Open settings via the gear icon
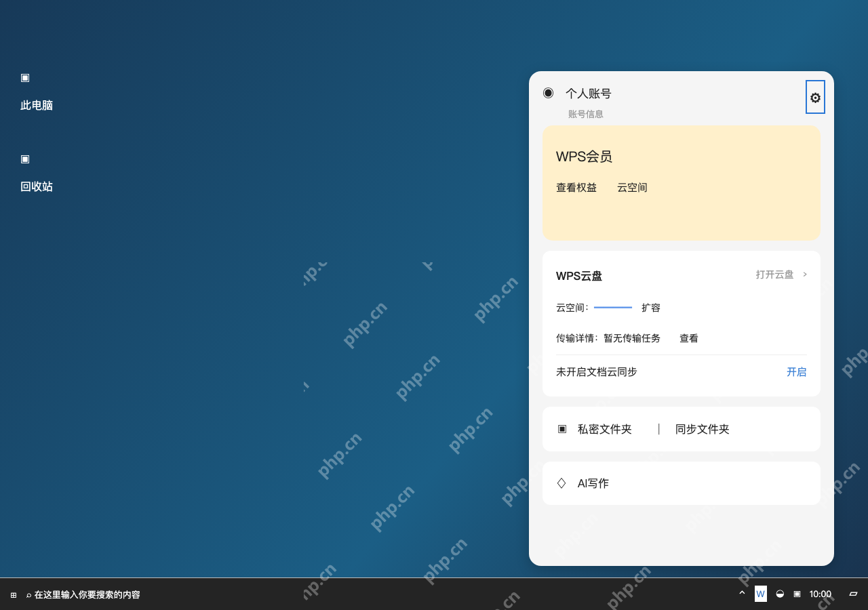The width and height of the screenshot is (868, 610). pyautogui.click(x=815, y=98)
